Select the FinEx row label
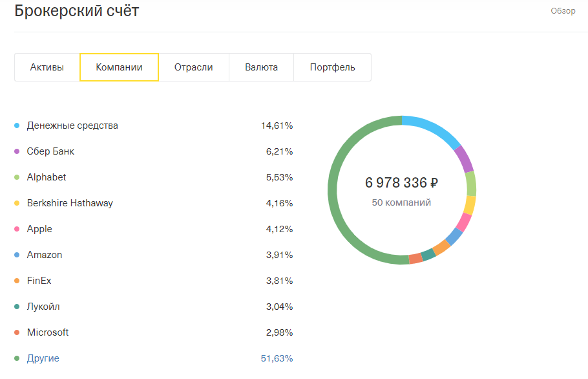 (39, 281)
